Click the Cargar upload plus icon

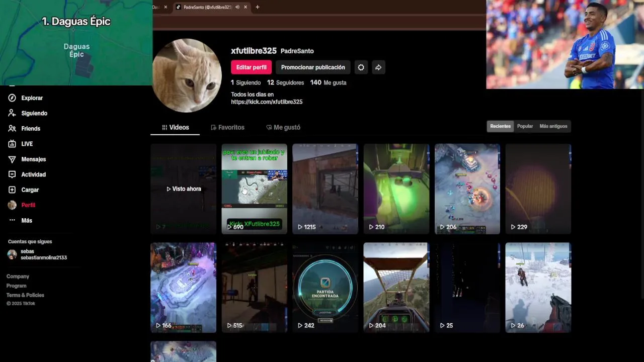12,190
